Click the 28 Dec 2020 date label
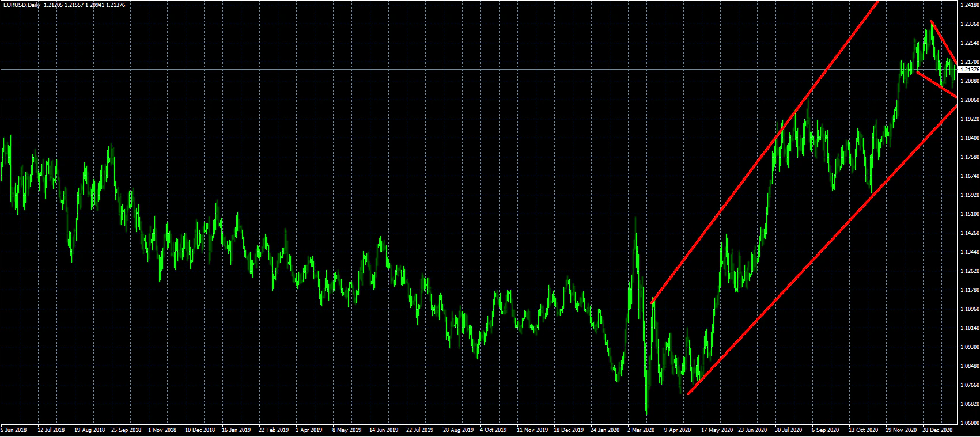Screen dimensions: 980x437 [x=936, y=430]
